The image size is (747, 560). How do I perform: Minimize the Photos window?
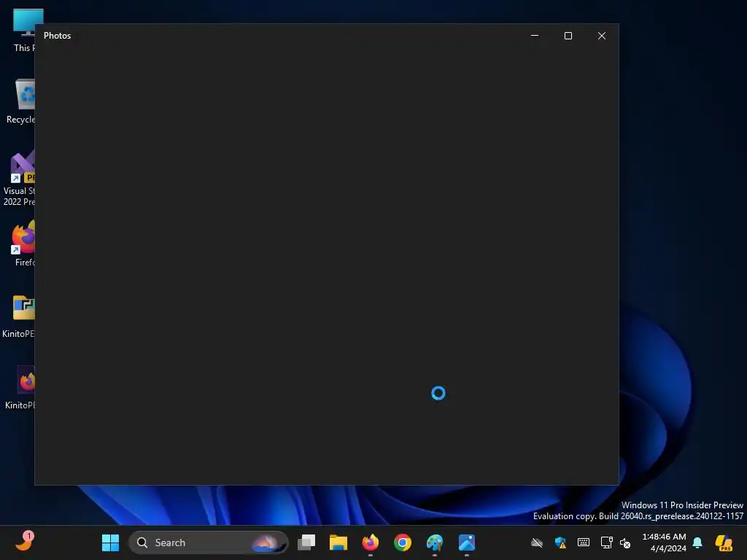point(535,36)
